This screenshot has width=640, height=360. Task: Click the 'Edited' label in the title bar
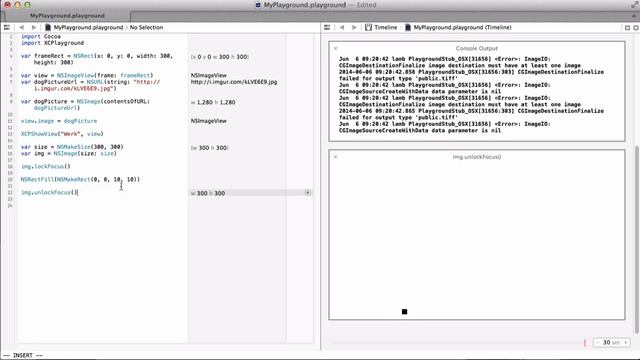pyautogui.click(x=366, y=5)
